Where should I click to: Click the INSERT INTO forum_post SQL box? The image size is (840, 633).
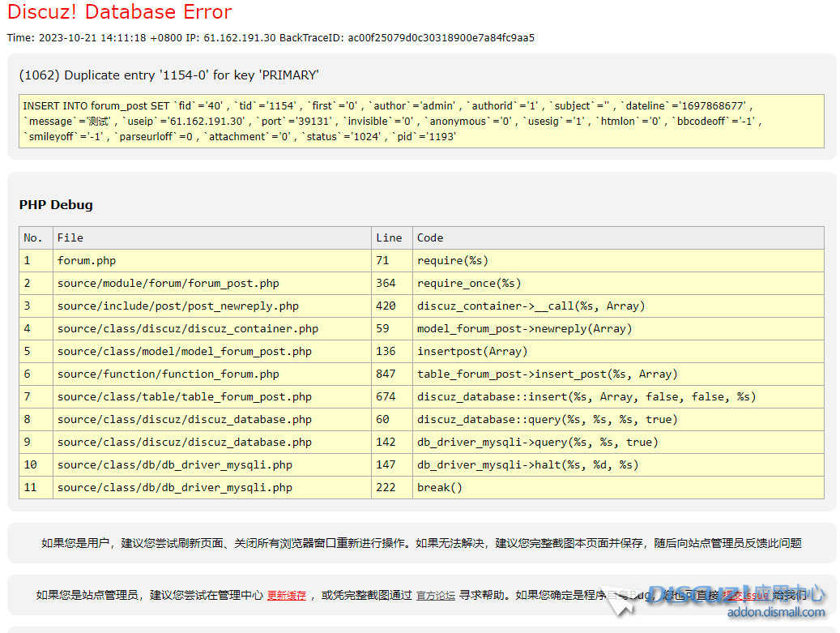point(421,121)
